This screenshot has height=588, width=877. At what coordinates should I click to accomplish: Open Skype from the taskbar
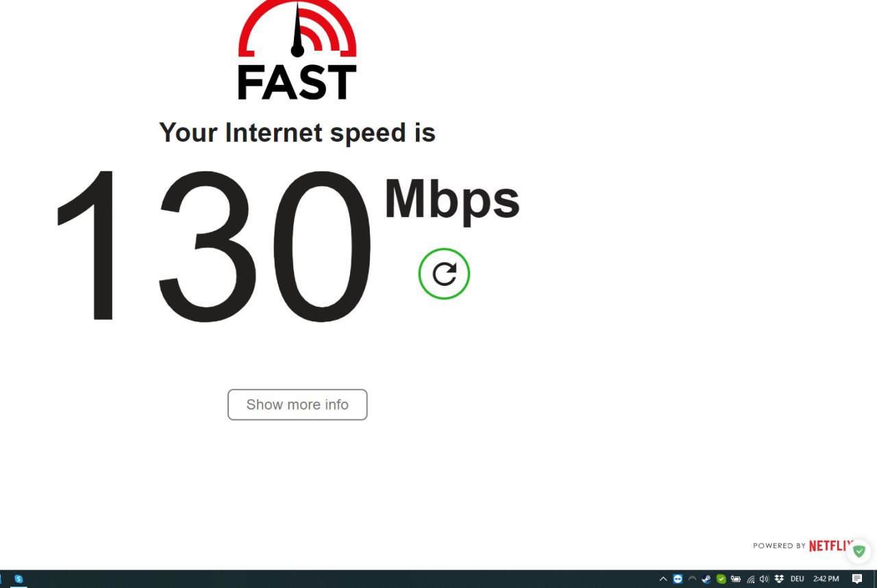click(18, 579)
